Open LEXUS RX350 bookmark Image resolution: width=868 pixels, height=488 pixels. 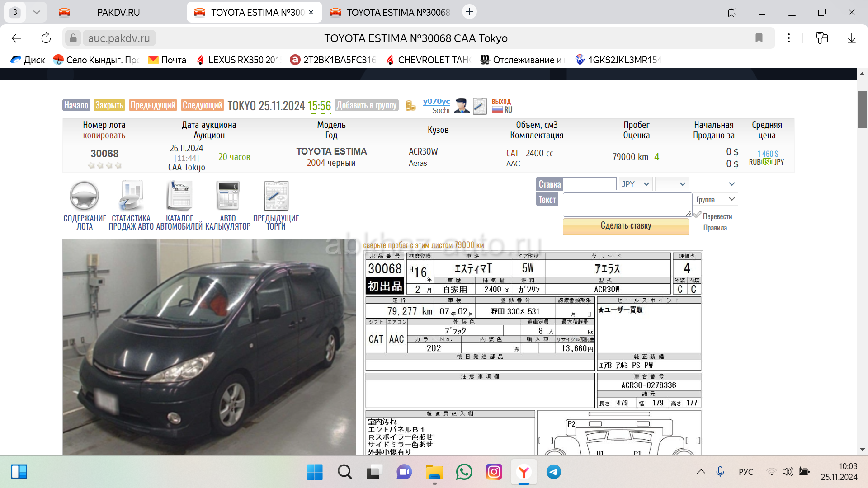coord(238,60)
